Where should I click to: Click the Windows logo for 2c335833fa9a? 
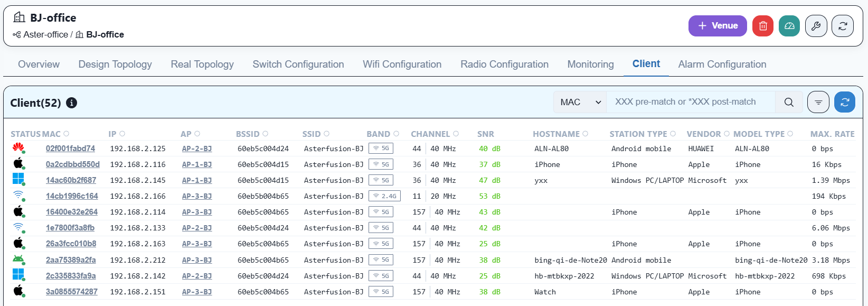[x=18, y=275]
